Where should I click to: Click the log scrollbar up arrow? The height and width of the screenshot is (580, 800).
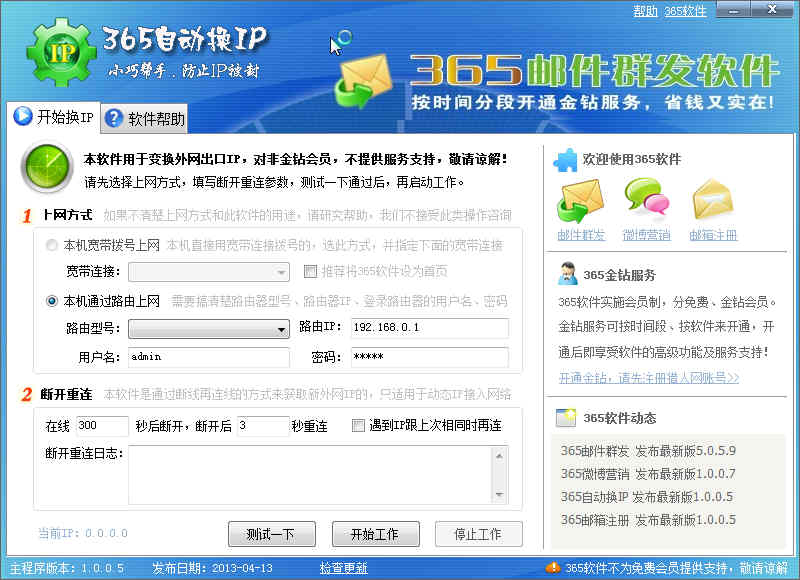(499, 456)
